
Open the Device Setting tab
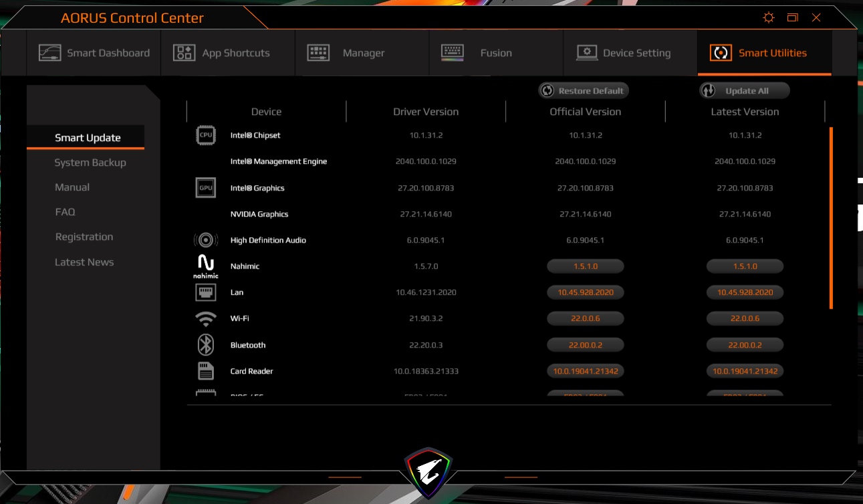(x=630, y=53)
